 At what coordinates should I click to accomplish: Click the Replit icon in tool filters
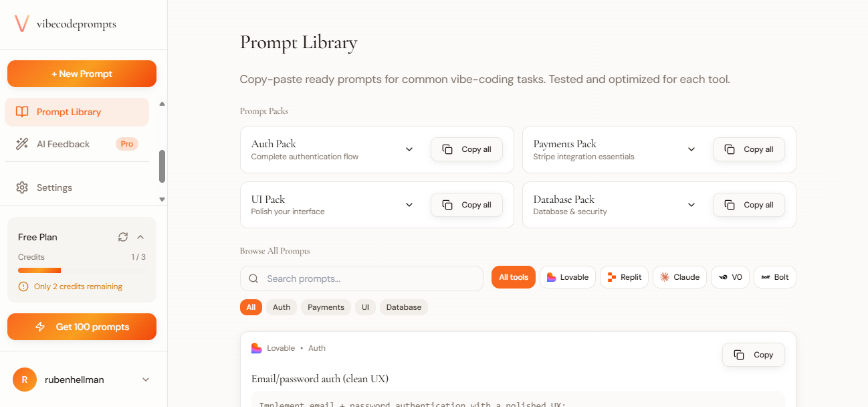pos(611,276)
